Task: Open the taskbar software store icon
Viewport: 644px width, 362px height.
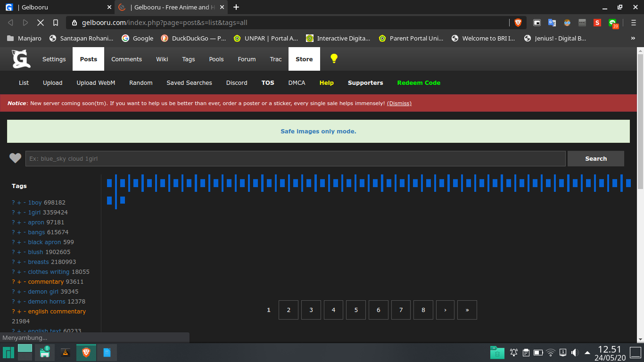Action: point(45,353)
